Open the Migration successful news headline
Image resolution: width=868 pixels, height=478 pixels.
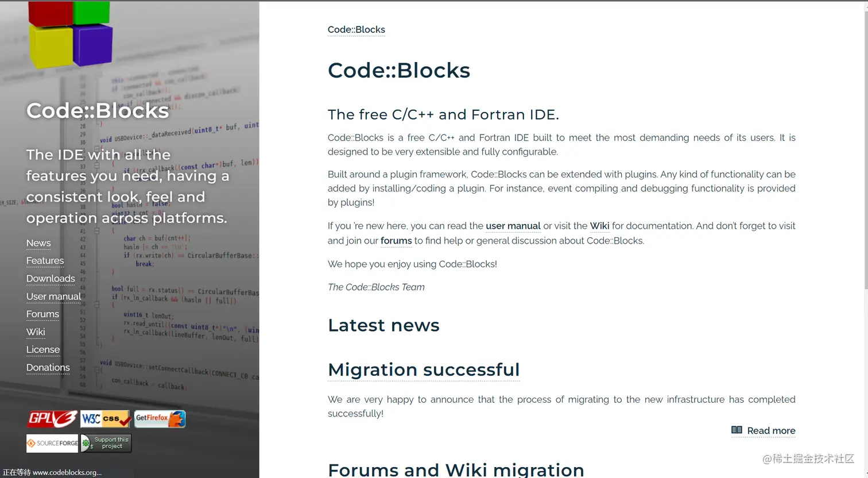pos(424,369)
